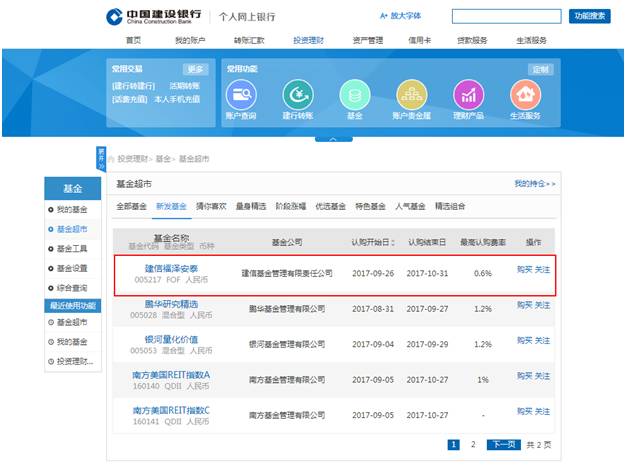626x470 pixels.
Task: Click the 2017-10-31 subscription end date
Action: click(427, 274)
